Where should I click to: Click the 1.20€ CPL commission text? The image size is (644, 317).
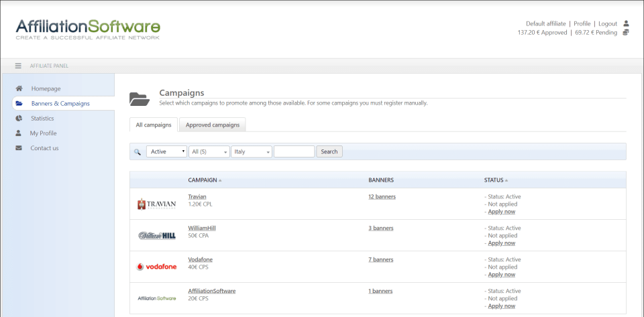click(201, 204)
